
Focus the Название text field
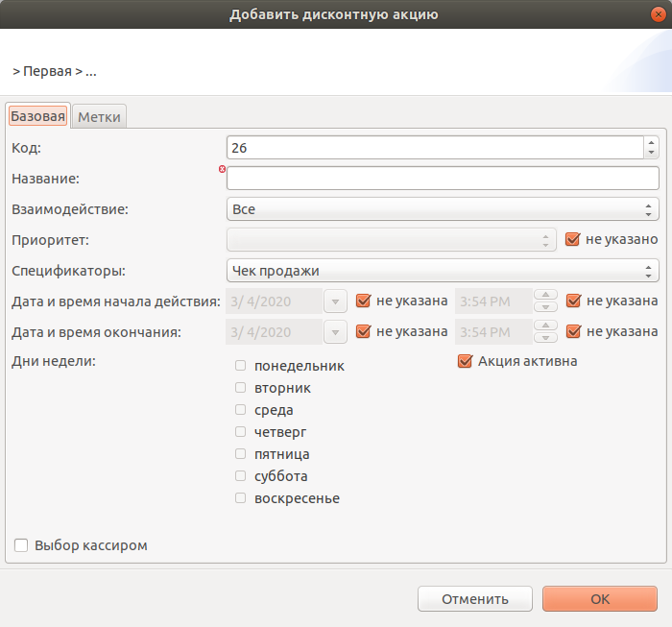click(443, 179)
